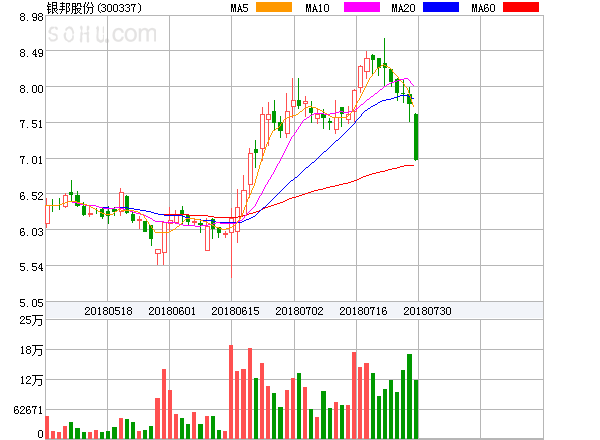
Task: Click the orange MA5 legend swatch
Action: click(x=274, y=7)
